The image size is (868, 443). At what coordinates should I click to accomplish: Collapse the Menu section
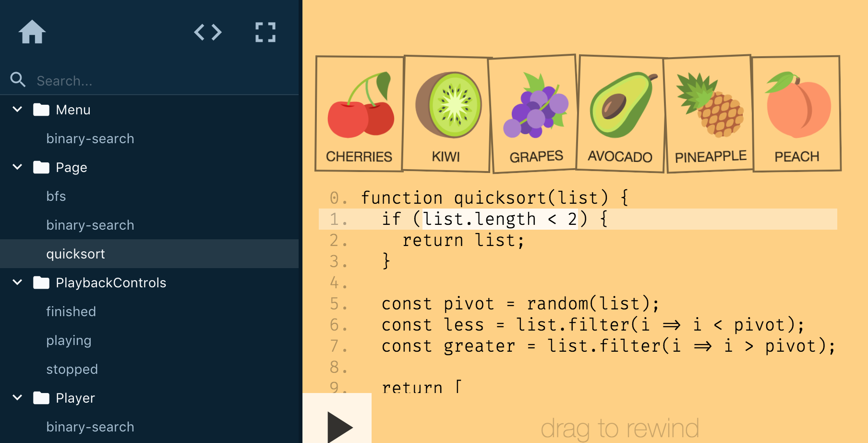17,109
